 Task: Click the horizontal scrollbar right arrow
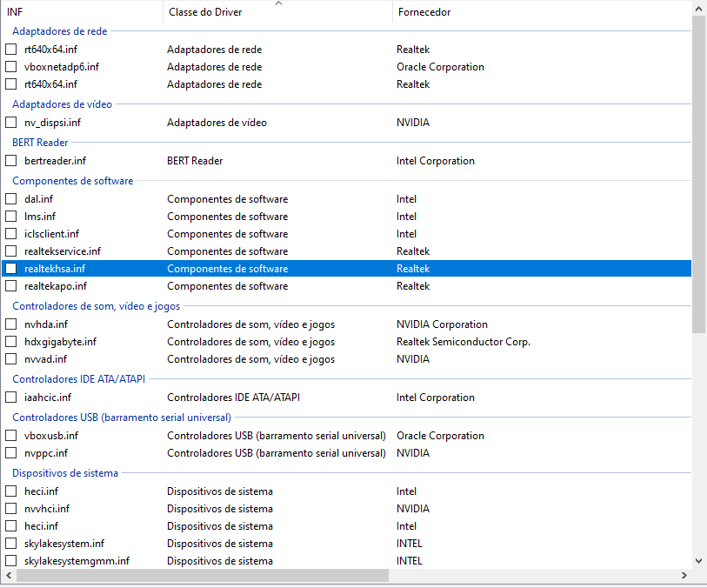tap(684, 575)
